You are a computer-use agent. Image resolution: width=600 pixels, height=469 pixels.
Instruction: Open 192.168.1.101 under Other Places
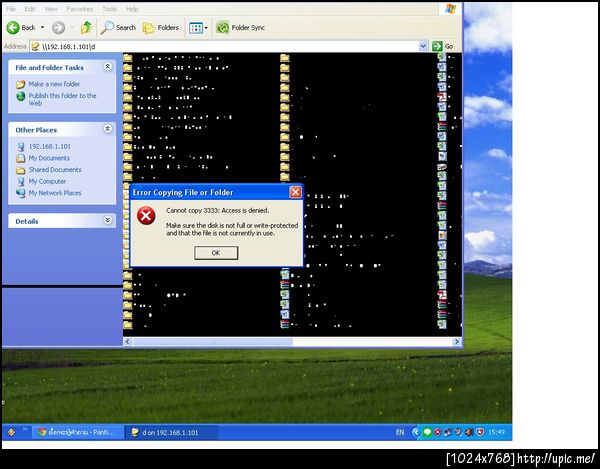pos(50,147)
